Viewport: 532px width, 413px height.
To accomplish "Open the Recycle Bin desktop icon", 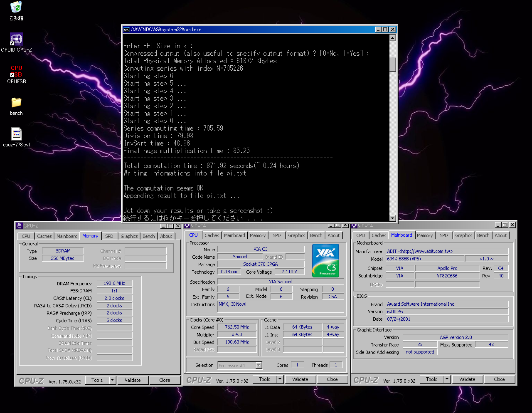I will click(16, 7).
